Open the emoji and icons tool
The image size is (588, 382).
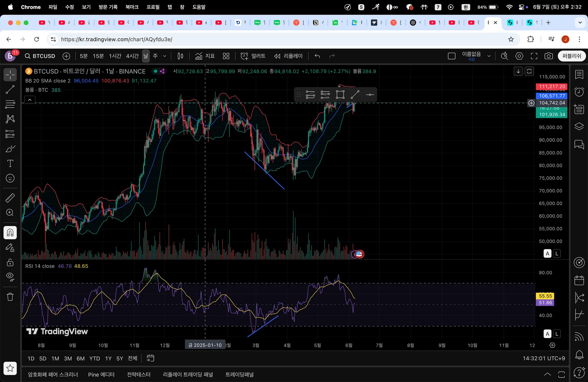[10, 178]
